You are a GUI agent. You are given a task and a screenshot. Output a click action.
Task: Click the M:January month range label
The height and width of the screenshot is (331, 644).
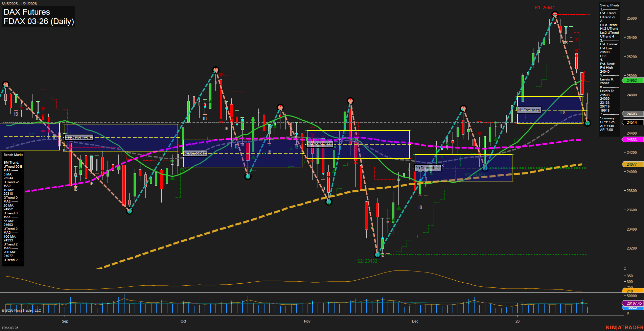(x=529, y=110)
